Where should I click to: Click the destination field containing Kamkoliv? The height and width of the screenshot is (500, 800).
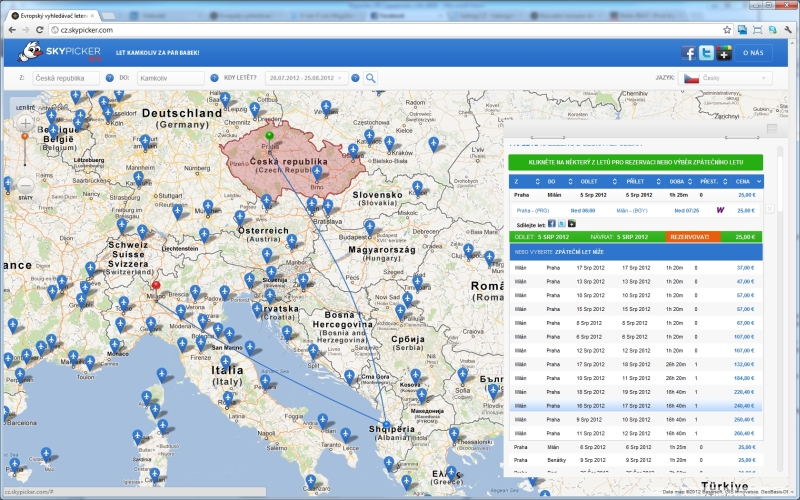170,78
